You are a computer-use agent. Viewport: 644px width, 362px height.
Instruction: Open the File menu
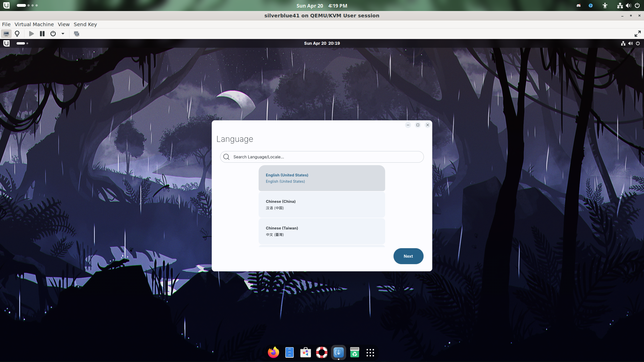point(6,24)
